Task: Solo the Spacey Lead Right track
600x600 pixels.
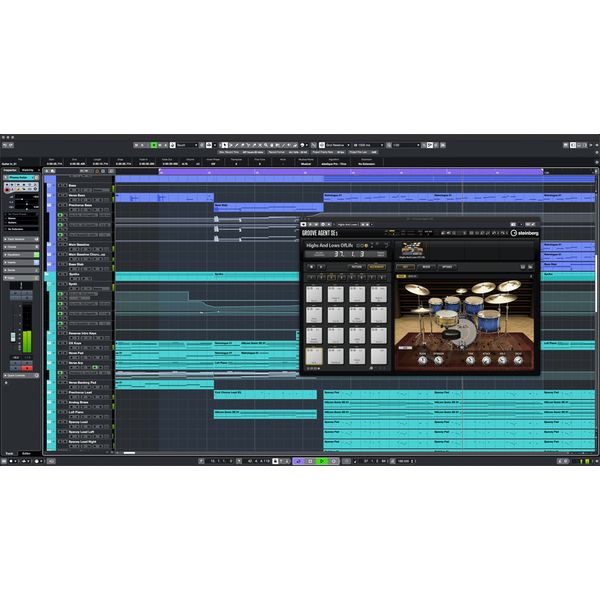Action: point(65,442)
